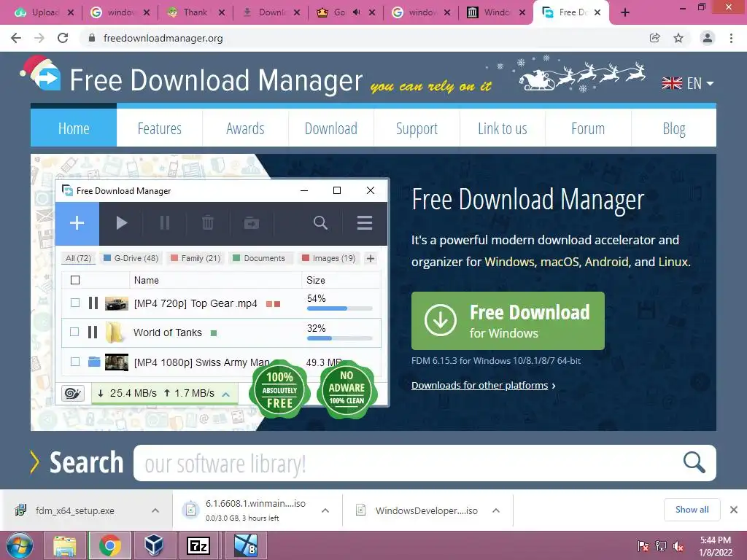Click the Free Download Manager logo icon
Image resolution: width=747 pixels, height=560 pixels.
[42, 74]
